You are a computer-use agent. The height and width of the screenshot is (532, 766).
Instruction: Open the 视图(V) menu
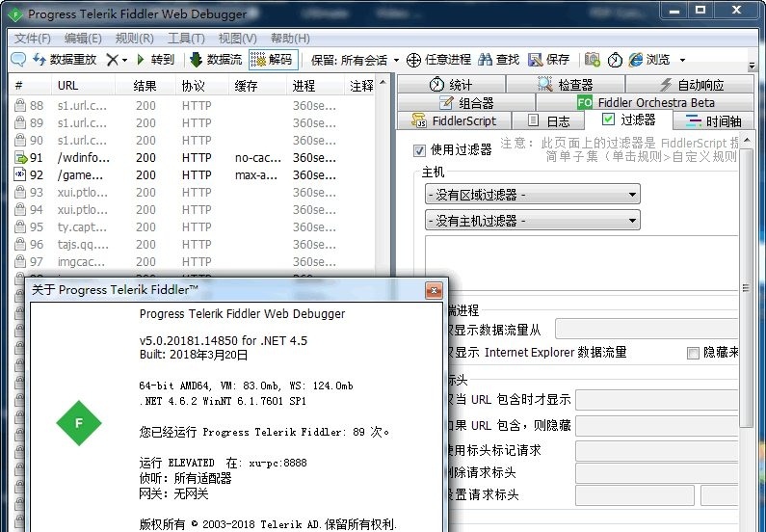[x=237, y=39]
